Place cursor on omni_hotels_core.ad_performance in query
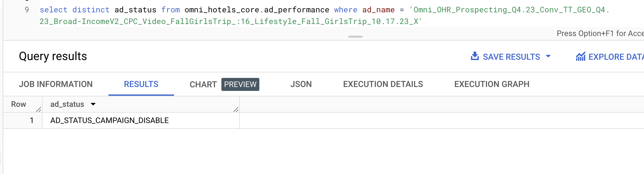Screen dimensions: 644x174 click(256, 10)
